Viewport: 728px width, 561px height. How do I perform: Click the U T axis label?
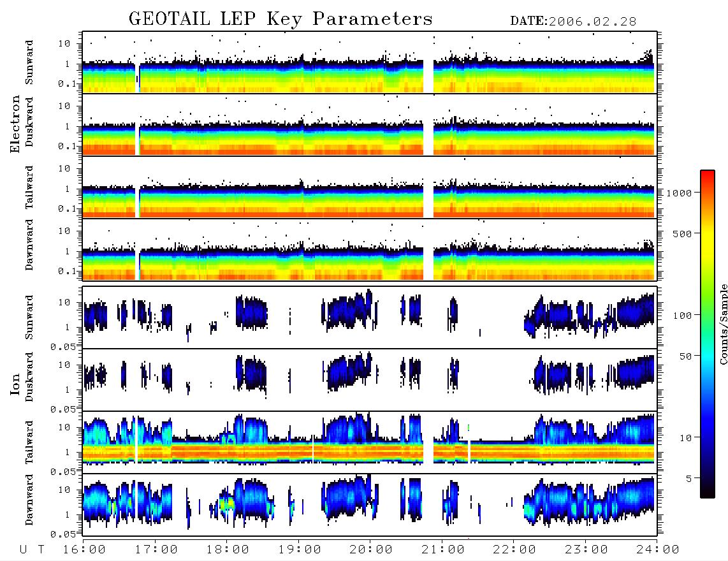click(32, 550)
